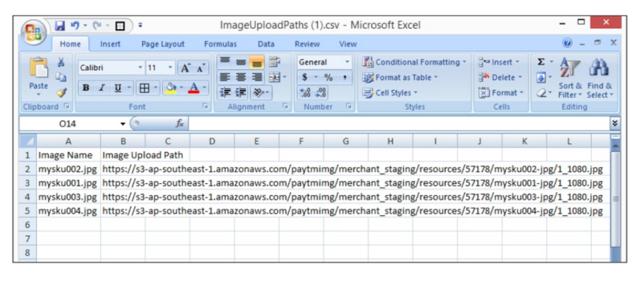
Task: Switch to the Page Layout tab
Action: 163,44
